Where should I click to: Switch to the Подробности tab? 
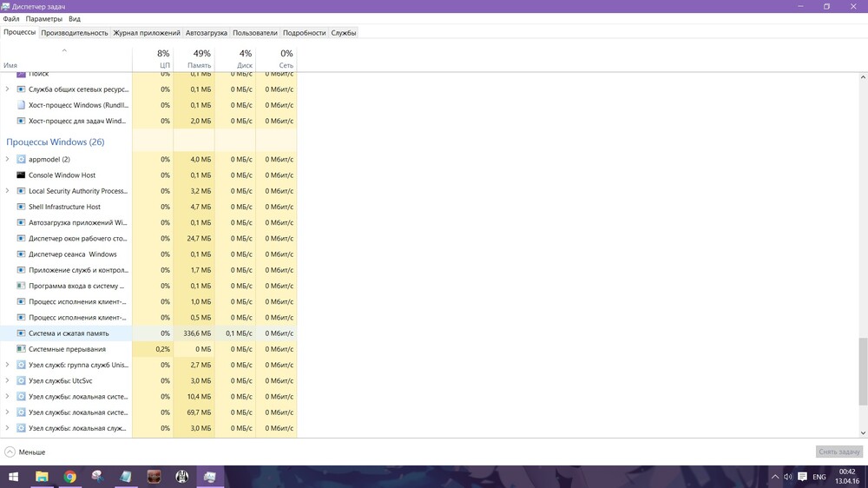point(304,33)
